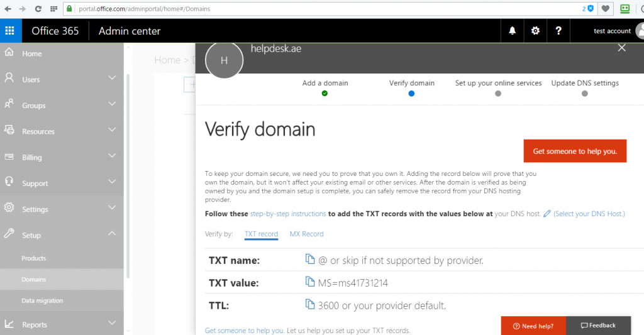Screen dimensions: 644x335
Task: Open Domains under Setup
Action: pos(34,279)
